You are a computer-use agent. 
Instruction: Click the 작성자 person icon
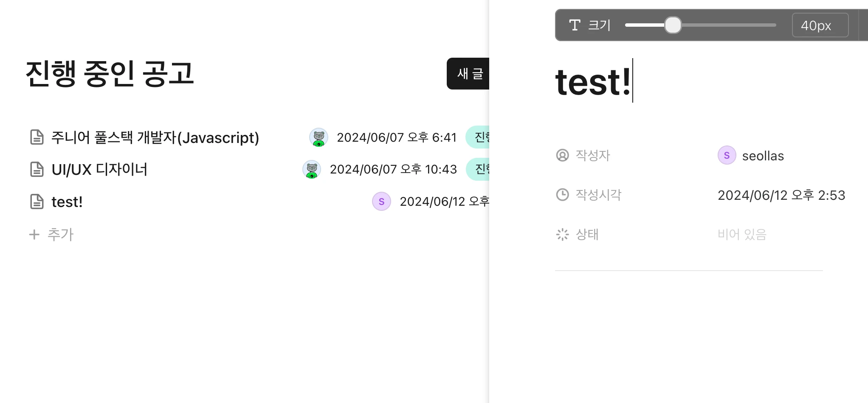coord(562,155)
